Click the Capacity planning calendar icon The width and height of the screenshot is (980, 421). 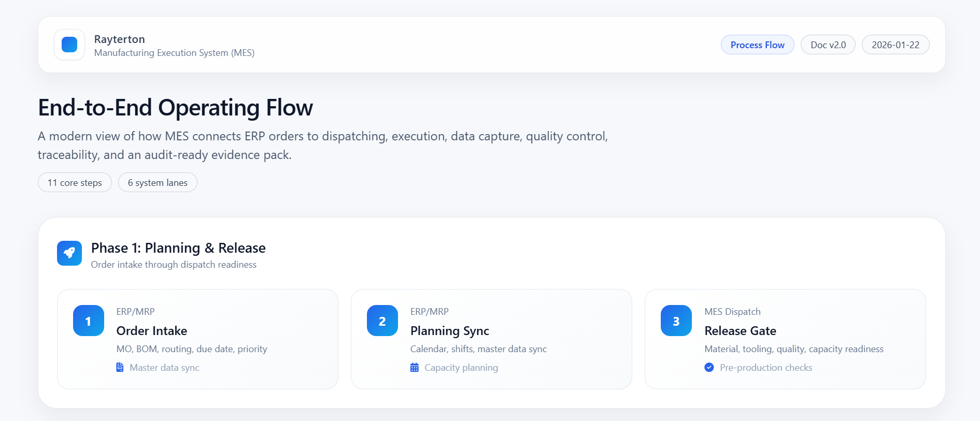coord(415,368)
